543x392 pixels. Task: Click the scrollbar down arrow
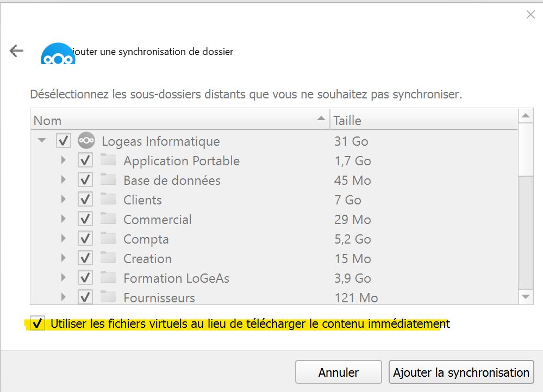[526, 296]
